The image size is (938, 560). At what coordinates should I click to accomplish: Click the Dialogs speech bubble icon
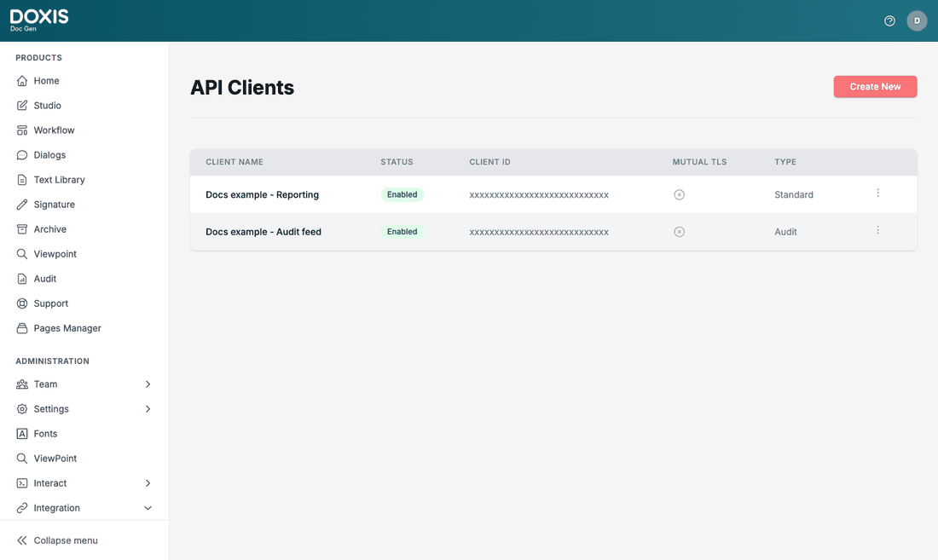[22, 155]
